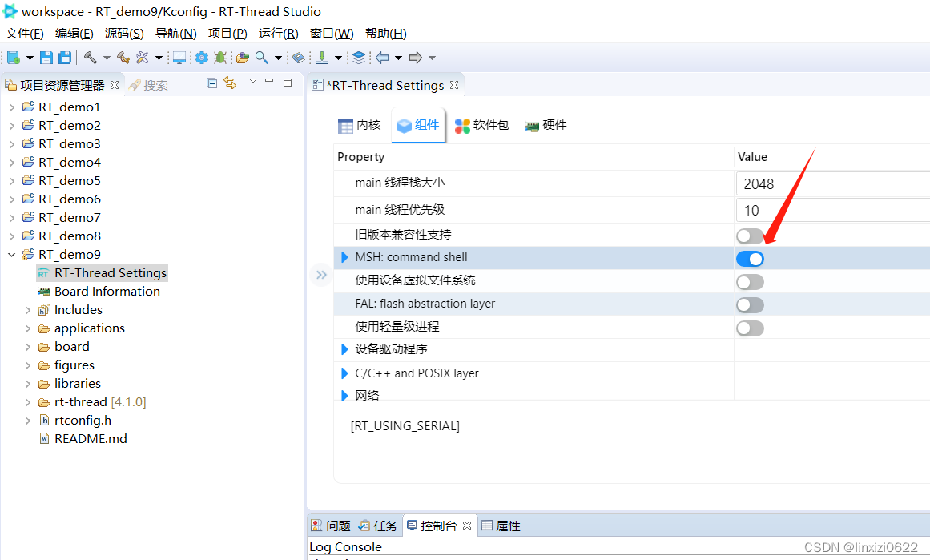The image size is (930, 560).
Task: Open the tools icon dropdown arrow
Action: click(159, 58)
